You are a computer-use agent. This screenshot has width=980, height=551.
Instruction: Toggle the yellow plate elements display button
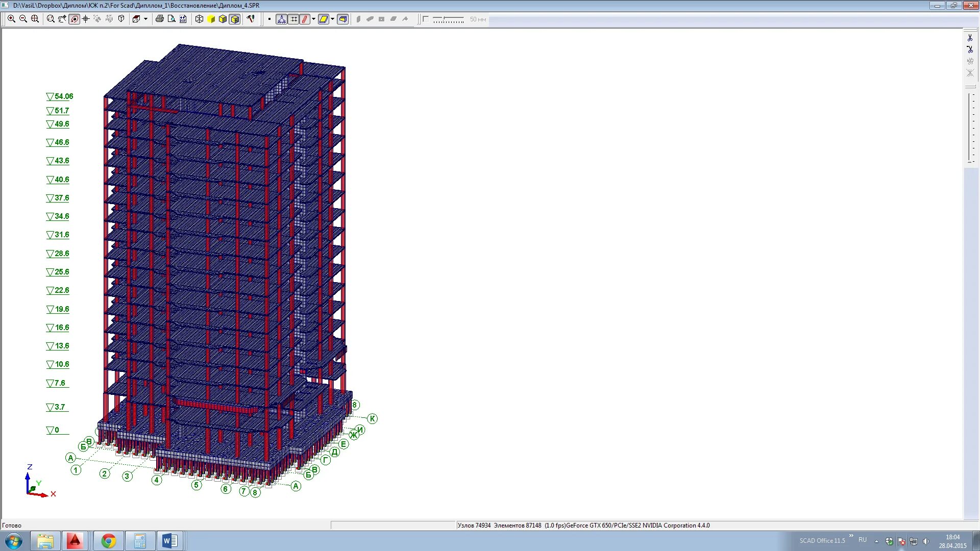[323, 19]
